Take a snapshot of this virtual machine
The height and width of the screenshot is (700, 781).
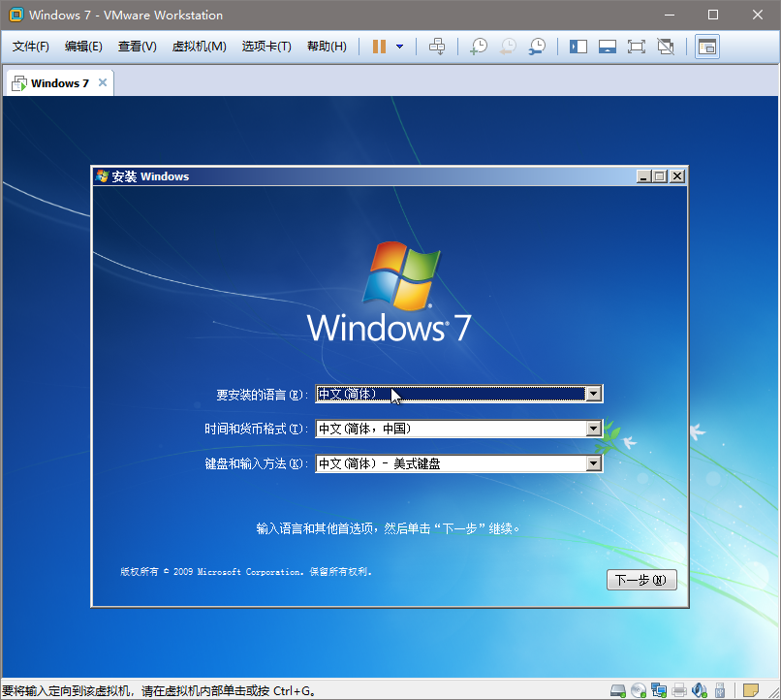[x=479, y=47]
